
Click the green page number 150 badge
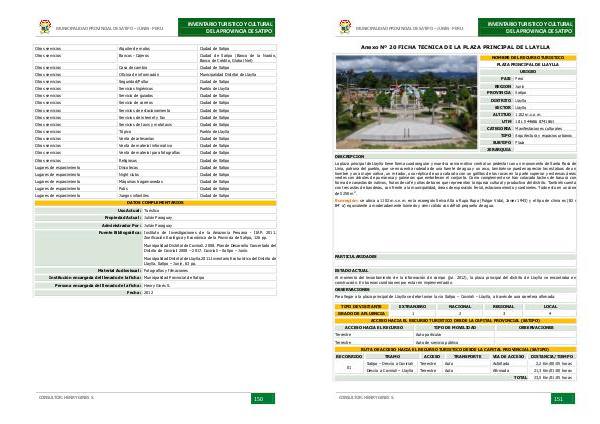pos(263,398)
